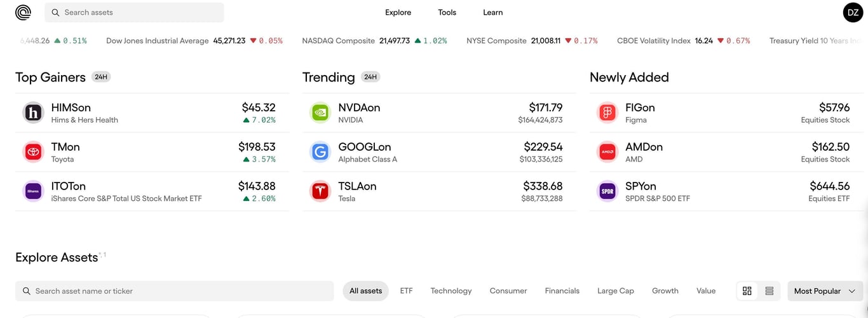Viewport: 868px width, 318px height.
Task: Open the Explore menu
Action: point(398,13)
